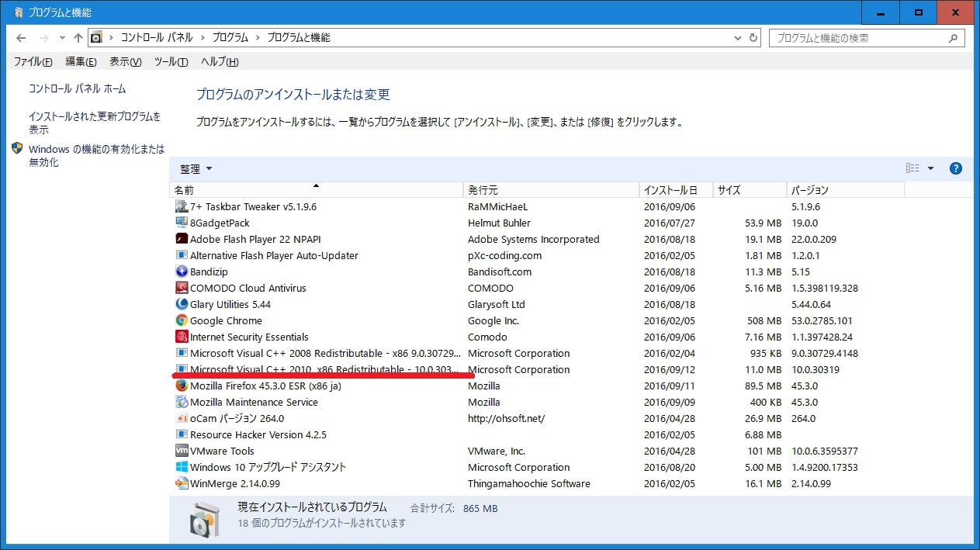Click the COMODO Cloud Antivirus icon
Viewport: 980px width, 550px height.
click(182, 289)
